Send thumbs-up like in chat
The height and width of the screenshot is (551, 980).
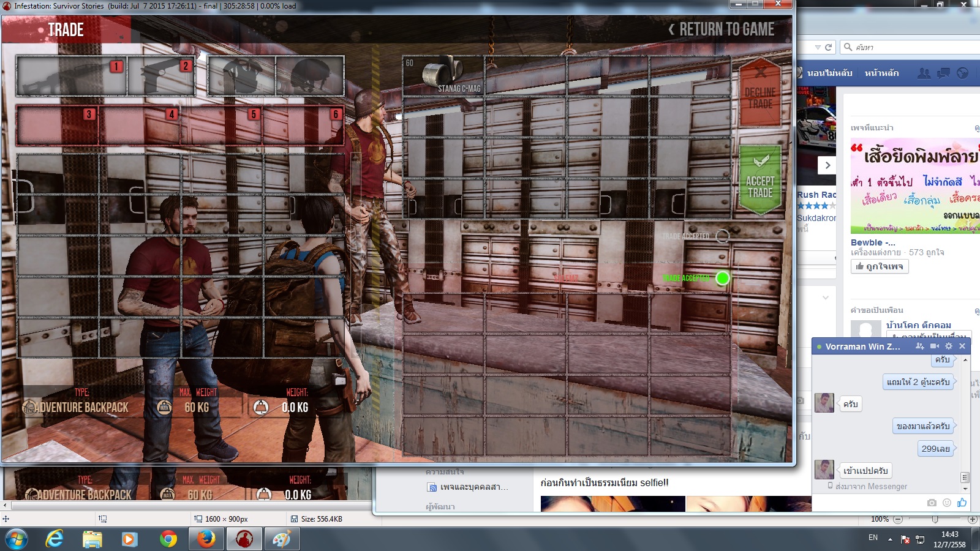click(962, 503)
